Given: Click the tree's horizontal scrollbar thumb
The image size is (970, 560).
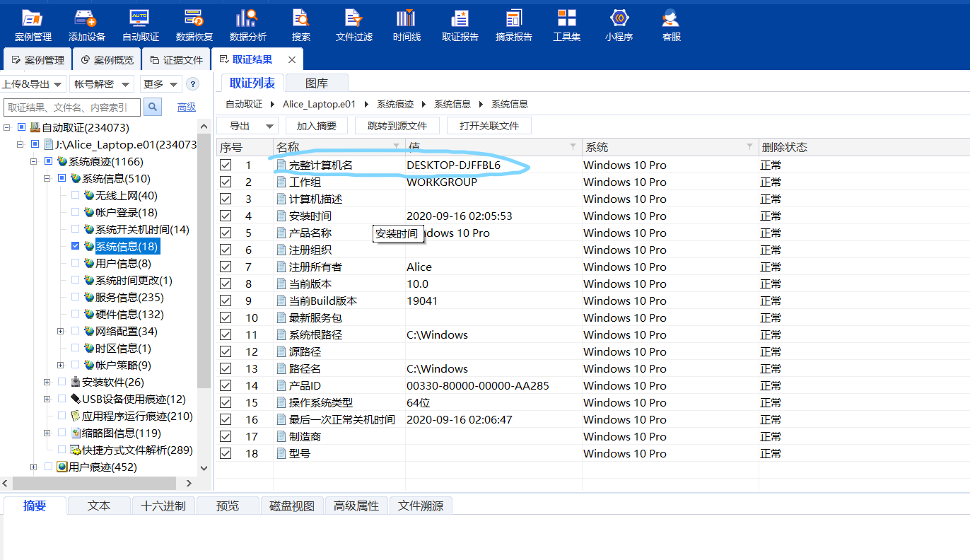Looking at the screenshot, I should click(95, 483).
